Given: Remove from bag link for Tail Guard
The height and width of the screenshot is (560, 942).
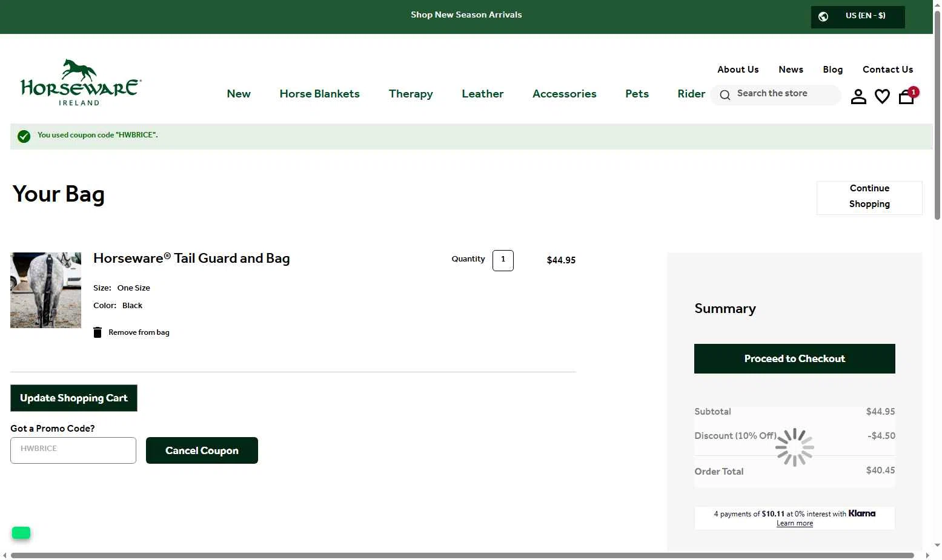Looking at the screenshot, I should pos(139,332).
